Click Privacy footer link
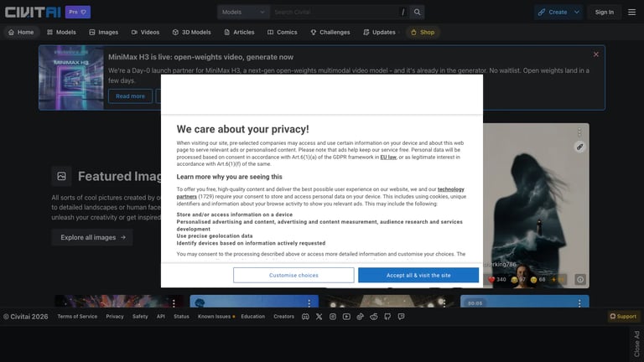Image resolution: width=644 pixels, height=362 pixels. pyautogui.click(x=115, y=317)
